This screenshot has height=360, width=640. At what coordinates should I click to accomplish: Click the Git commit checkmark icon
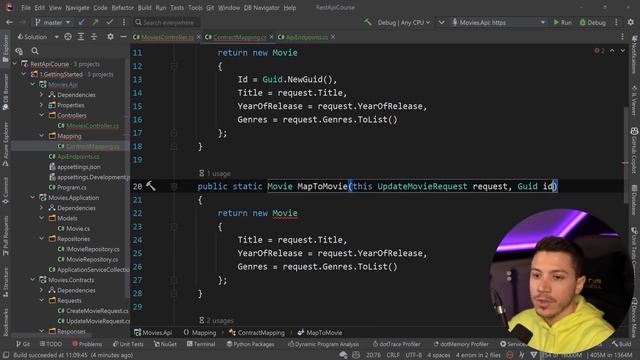click(109, 22)
